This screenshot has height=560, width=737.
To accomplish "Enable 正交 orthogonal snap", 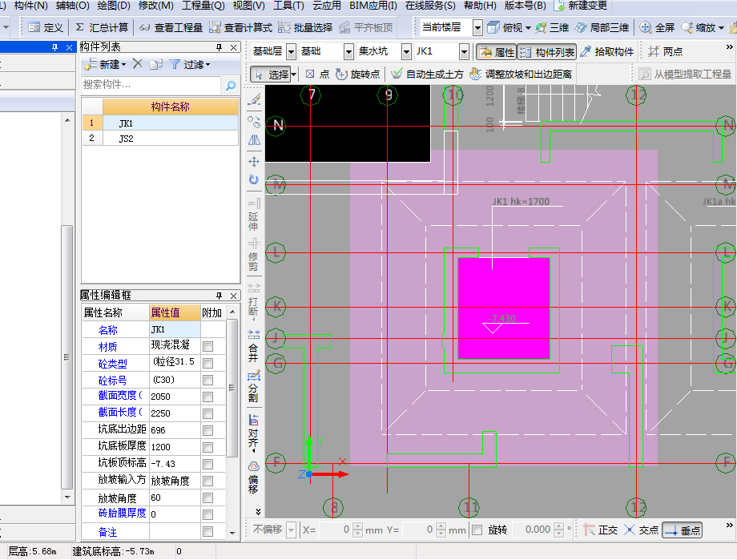I will coord(601,530).
